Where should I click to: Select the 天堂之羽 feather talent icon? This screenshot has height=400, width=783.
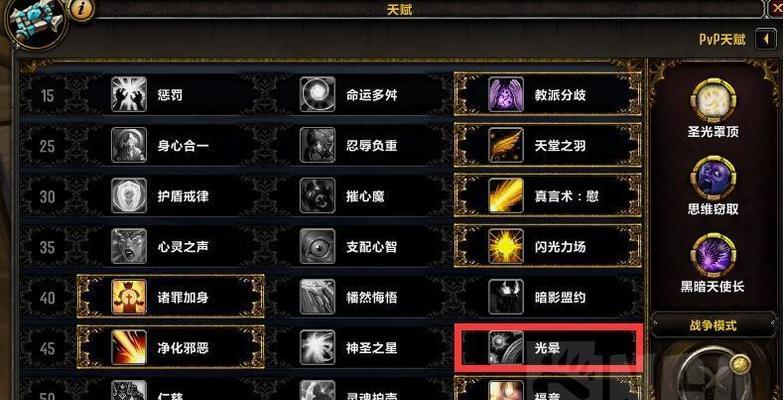pos(506,145)
